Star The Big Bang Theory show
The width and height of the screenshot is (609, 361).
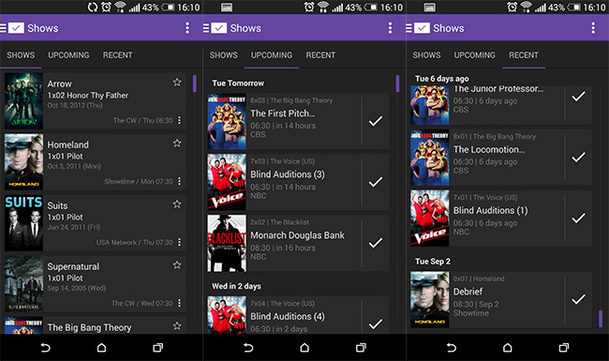tap(177, 326)
